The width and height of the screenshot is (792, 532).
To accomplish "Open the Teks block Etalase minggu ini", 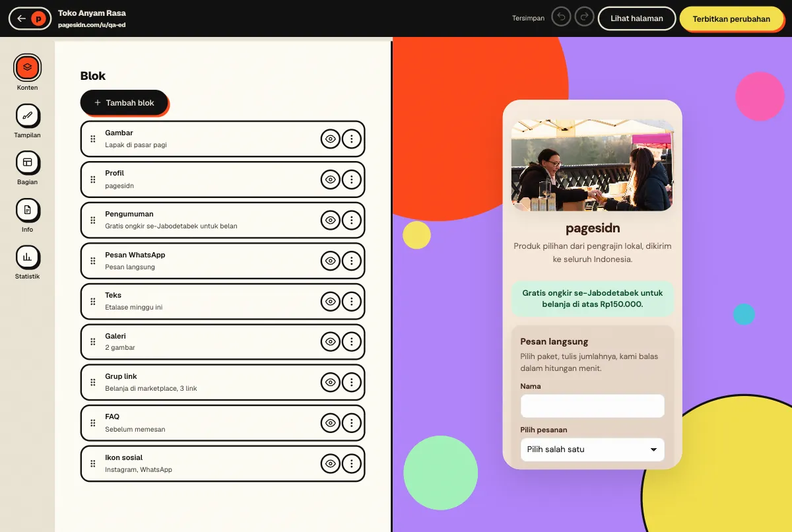I will [x=222, y=301].
